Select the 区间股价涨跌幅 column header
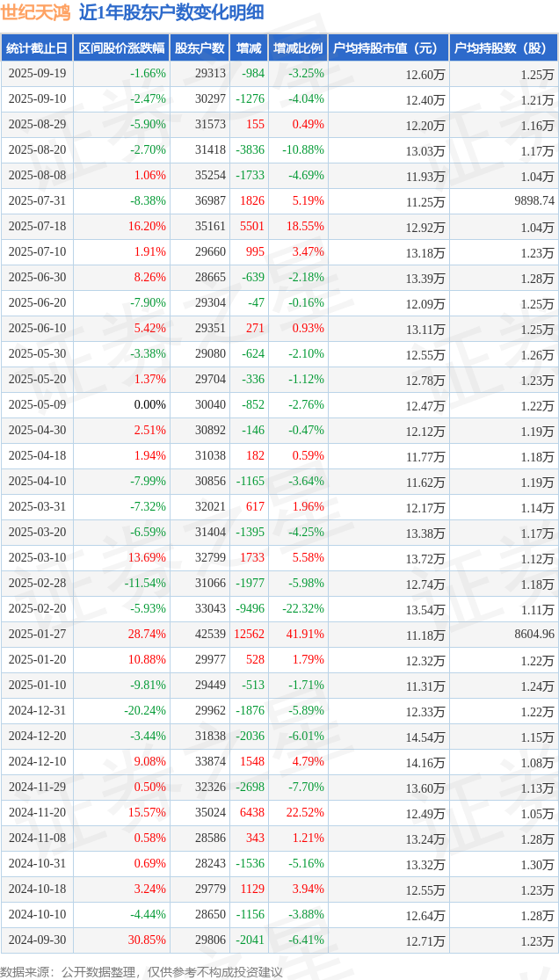The height and width of the screenshot is (980, 559). [x=121, y=48]
